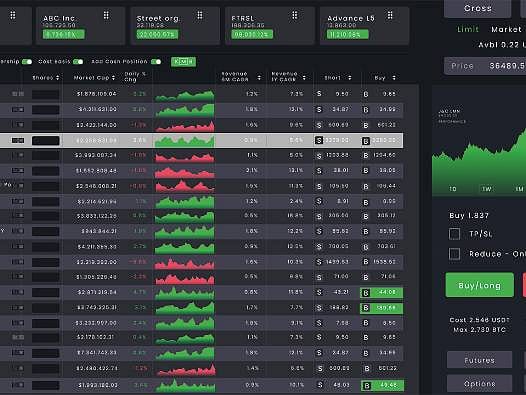
Task: Click green percentage badge on ABC Inc card
Action: click(63, 34)
